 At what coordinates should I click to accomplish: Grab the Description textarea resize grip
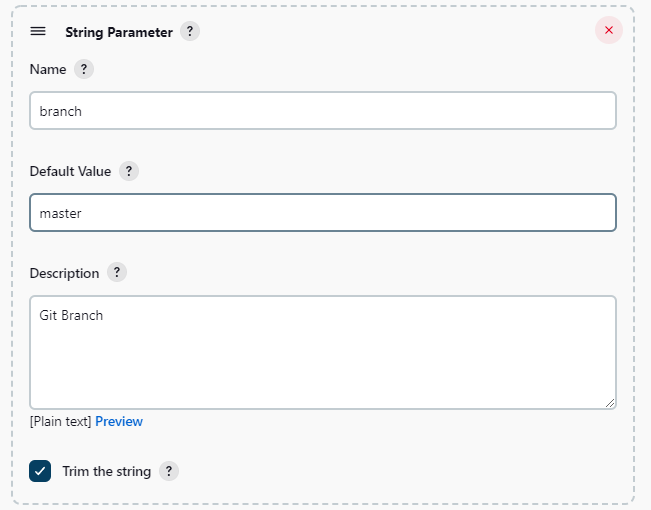[x=609, y=402]
